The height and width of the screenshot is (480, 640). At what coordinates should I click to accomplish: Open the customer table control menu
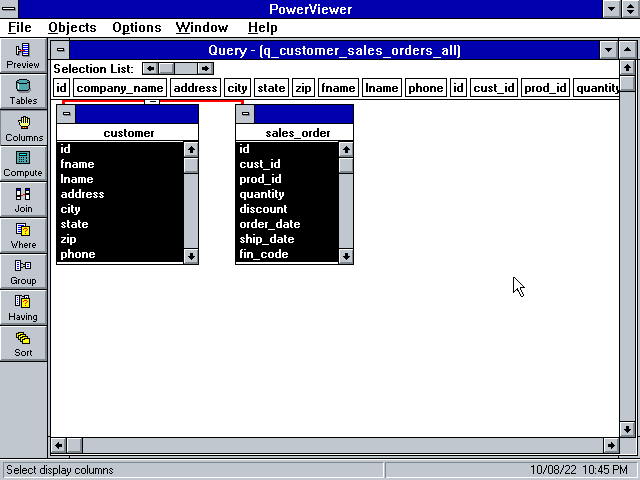click(66, 114)
